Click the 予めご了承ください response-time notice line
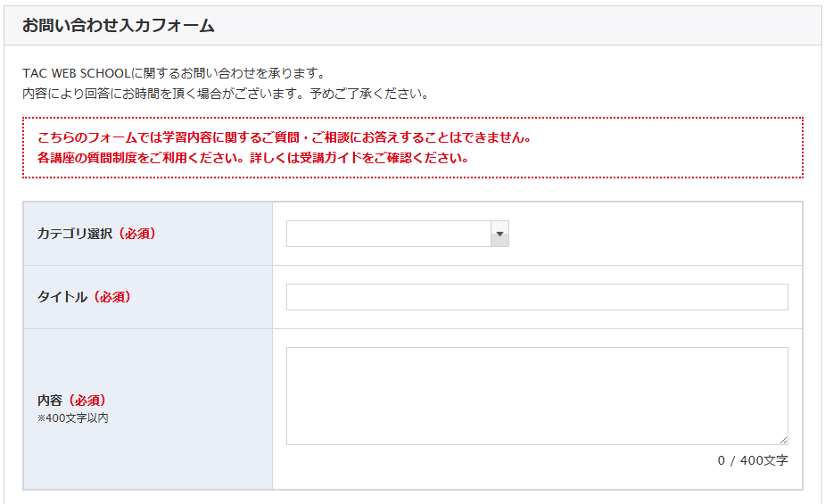Viewport: 825px width, 504px height. tap(226, 93)
